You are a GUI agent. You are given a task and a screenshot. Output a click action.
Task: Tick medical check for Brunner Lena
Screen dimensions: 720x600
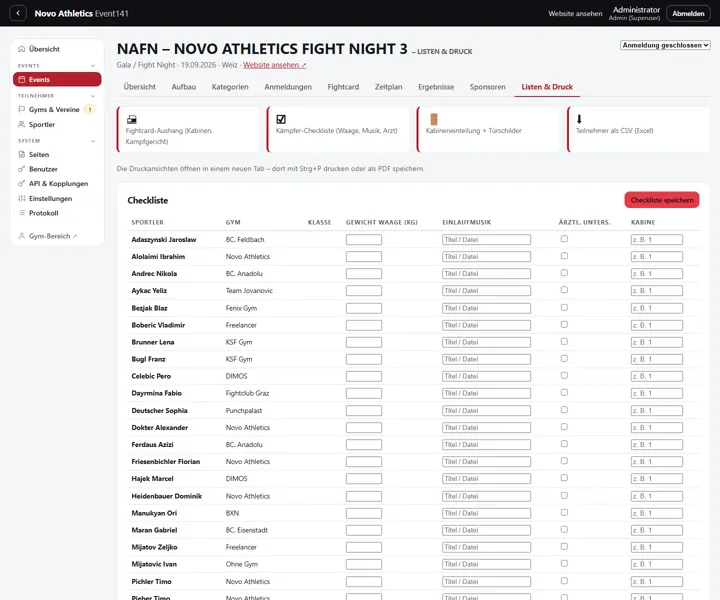[564, 342]
